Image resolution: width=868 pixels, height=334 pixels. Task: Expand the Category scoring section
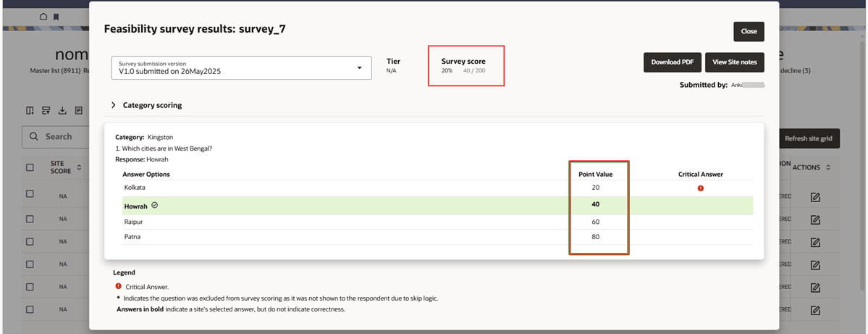147,104
